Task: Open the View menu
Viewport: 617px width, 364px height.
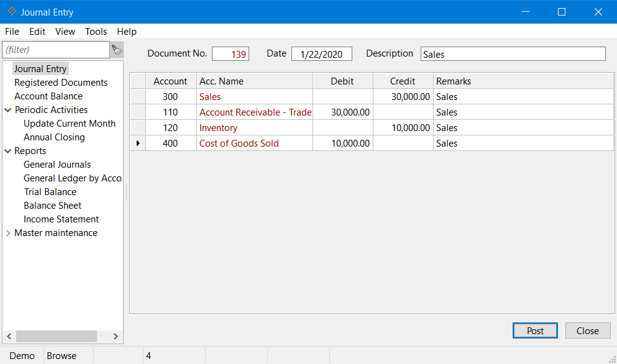Action: (x=65, y=32)
